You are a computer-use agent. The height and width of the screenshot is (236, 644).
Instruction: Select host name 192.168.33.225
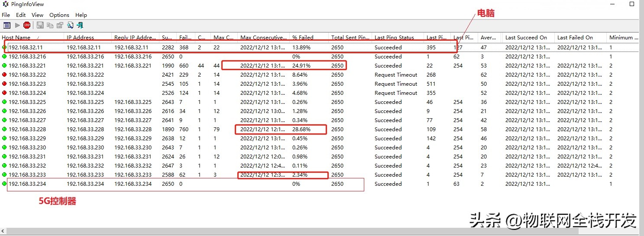pyautogui.click(x=27, y=102)
